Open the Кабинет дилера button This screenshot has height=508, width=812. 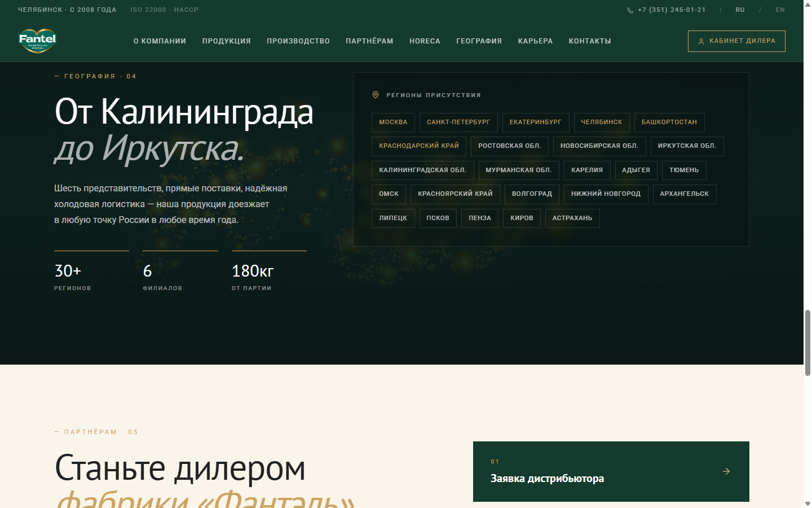point(736,41)
